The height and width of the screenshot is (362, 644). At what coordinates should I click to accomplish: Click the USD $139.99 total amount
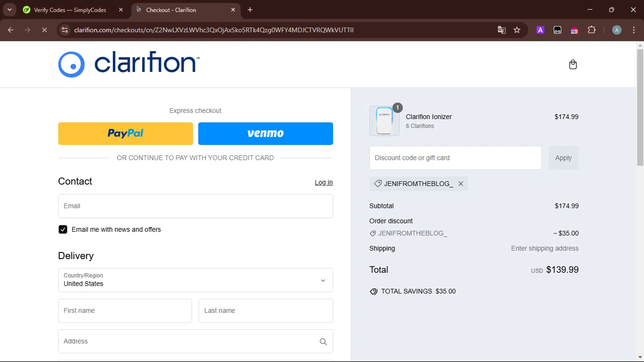pyautogui.click(x=555, y=270)
